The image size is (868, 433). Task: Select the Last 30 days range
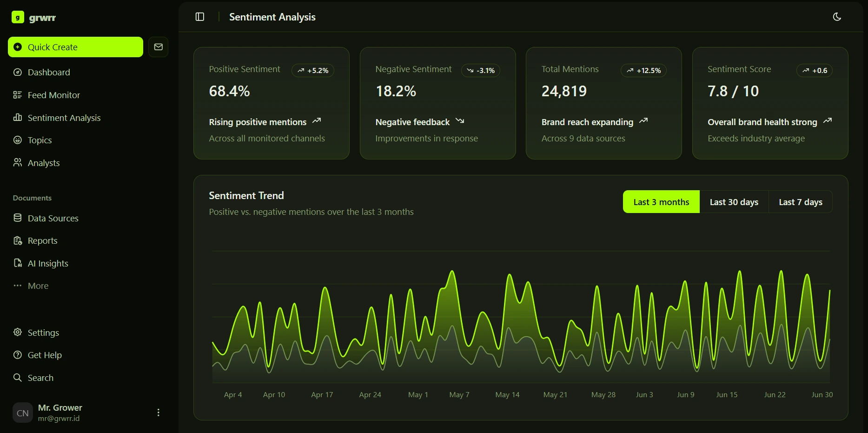[734, 202]
